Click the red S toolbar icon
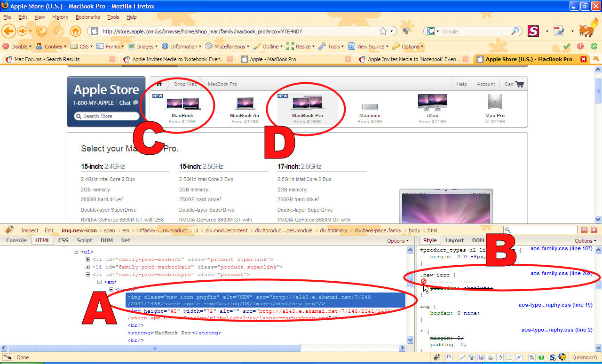The width and height of the screenshot is (602, 364). point(533,31)
